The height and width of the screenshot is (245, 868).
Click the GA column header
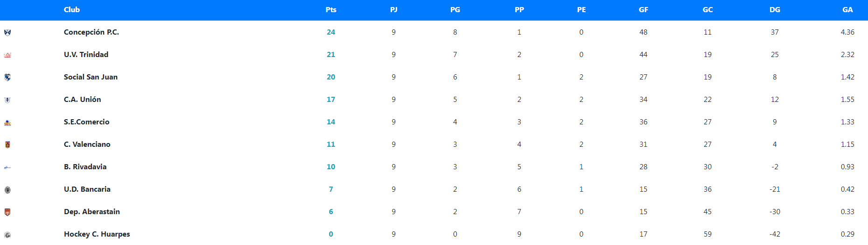(847, 10)
